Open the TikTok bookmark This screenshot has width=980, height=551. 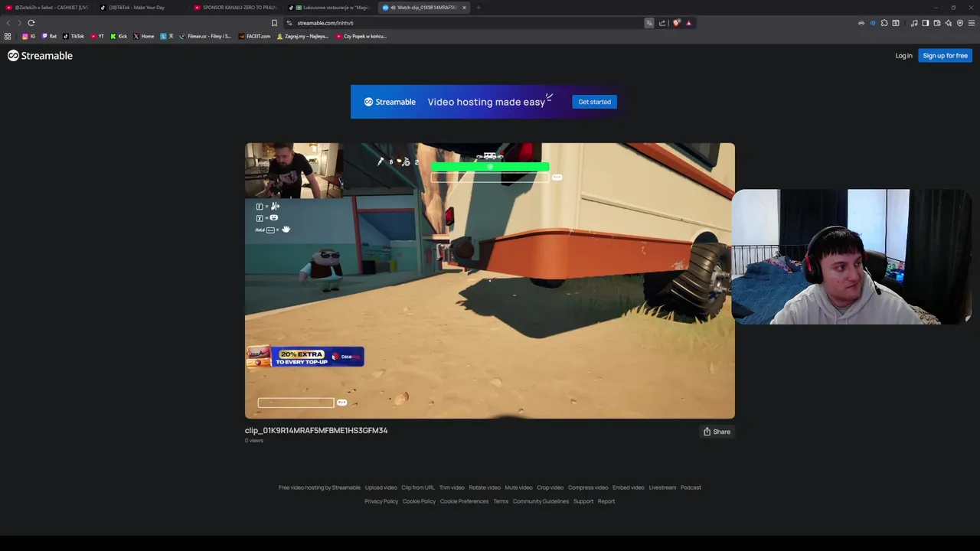point(74,36)
